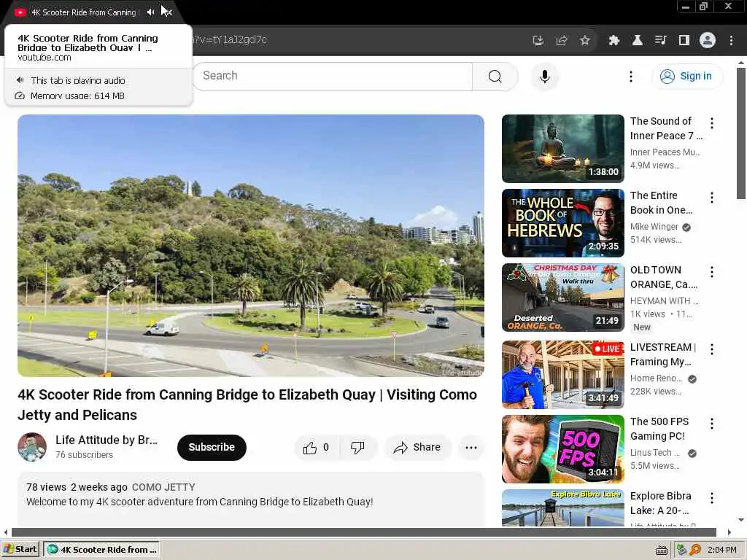This screenshot has height=560, width=747.
Task: Click the on-screen keyboard tray icon
Action: click(661, 551)
